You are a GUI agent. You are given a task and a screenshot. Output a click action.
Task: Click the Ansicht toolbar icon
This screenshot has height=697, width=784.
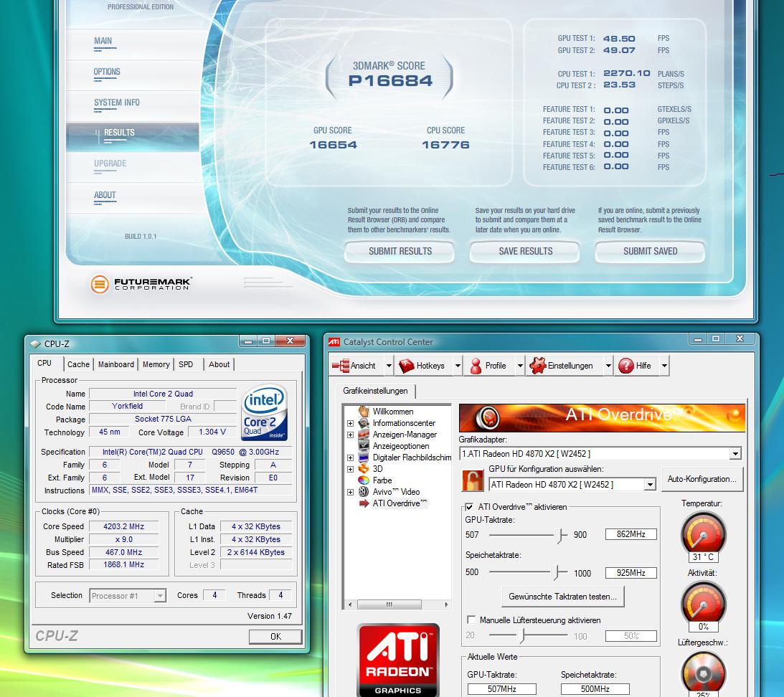pos(341,366)
